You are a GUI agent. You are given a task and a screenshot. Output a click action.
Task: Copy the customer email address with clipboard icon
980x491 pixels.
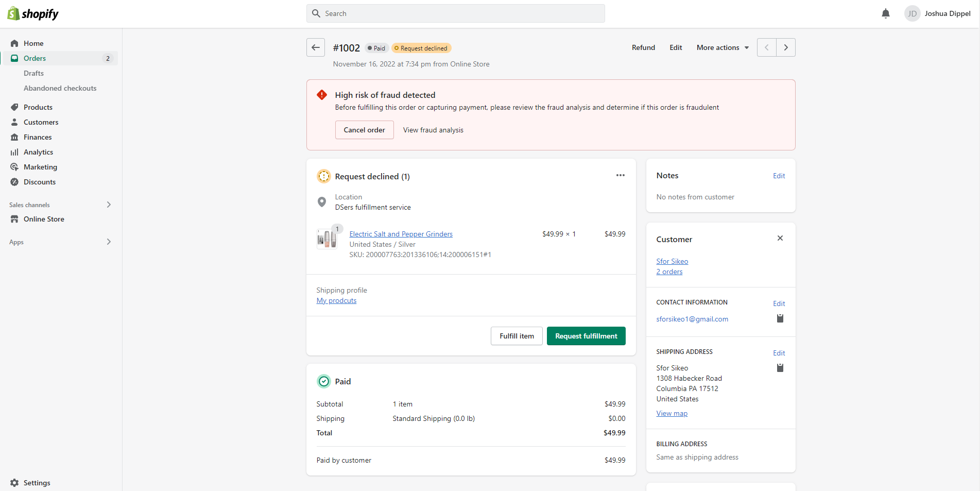[x=780, y=318]
